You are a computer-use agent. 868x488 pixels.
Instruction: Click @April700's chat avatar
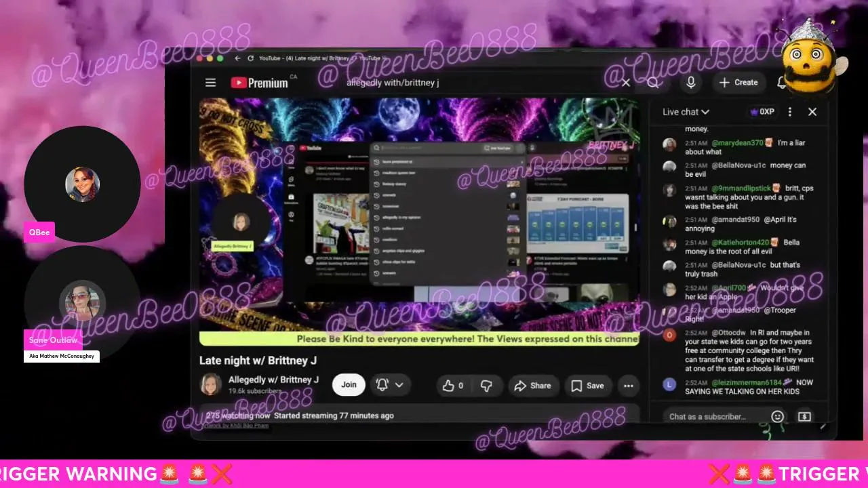click(x=669, y=289)
